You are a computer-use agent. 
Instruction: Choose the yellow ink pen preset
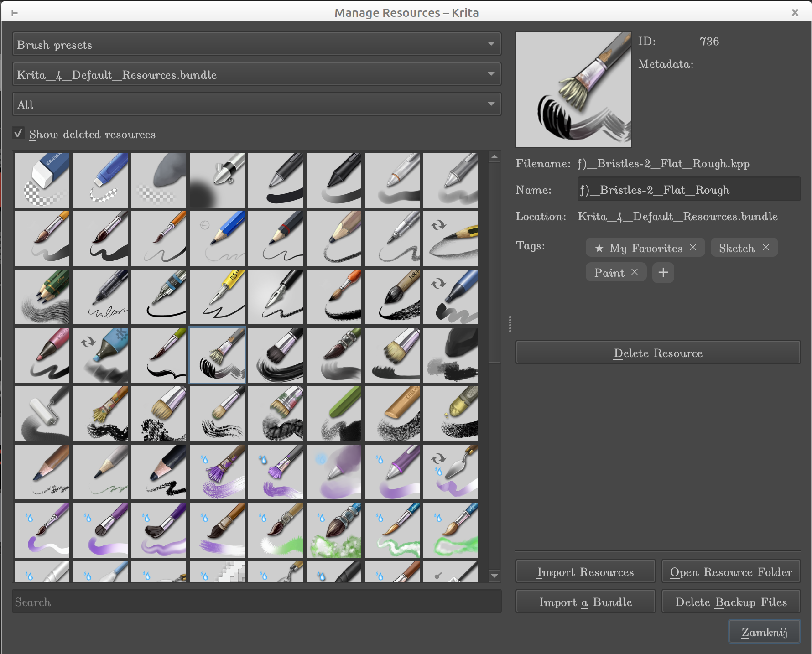tap(217, 297)
